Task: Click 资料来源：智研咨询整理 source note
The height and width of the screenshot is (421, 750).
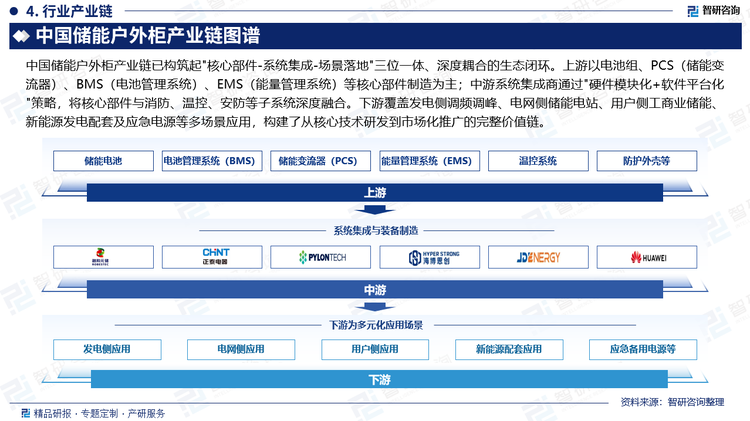Action: click(672, 402)
